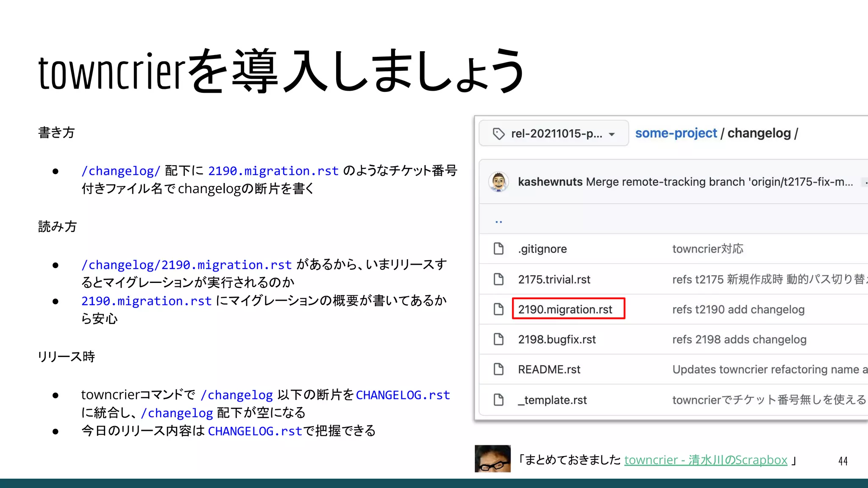868x488 pixels.
Task: Open the towncrier対応 commit message
Action: click(707, 249)
